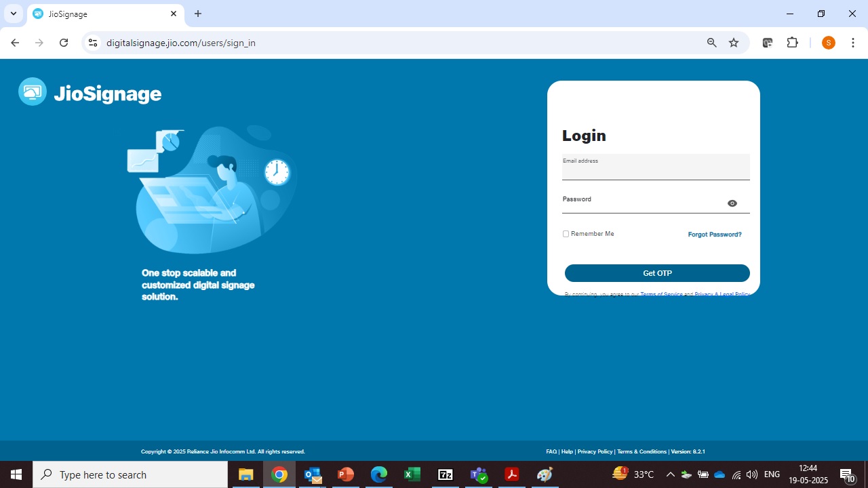This screenshot has height=488, width=868.
Task: Open Chrome extensions puzzle icon
Action: (792, 43)
